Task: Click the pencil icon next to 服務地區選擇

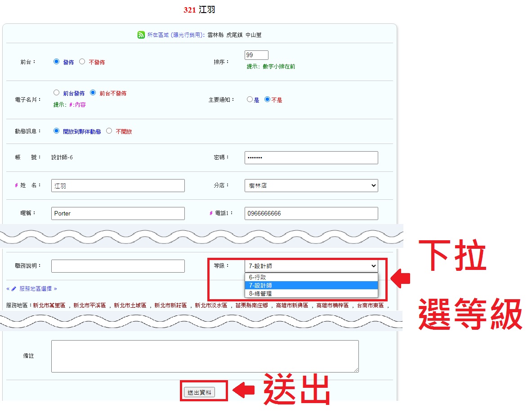Action: [14, 289]
